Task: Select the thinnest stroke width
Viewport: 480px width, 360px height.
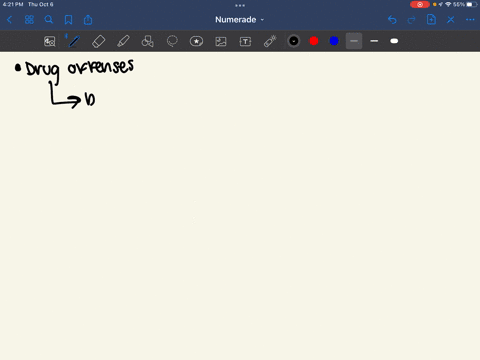Action: [x=354, y=41]
